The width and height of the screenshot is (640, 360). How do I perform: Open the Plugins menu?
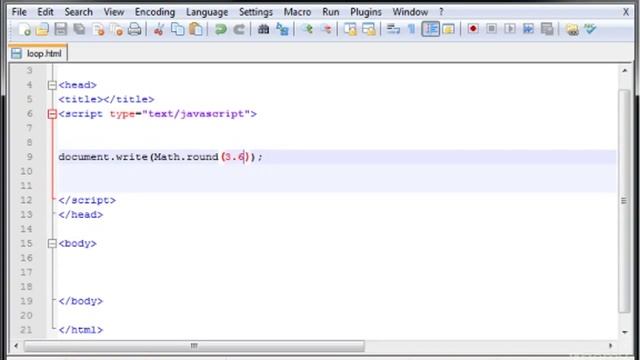click(x=366, y=12)
